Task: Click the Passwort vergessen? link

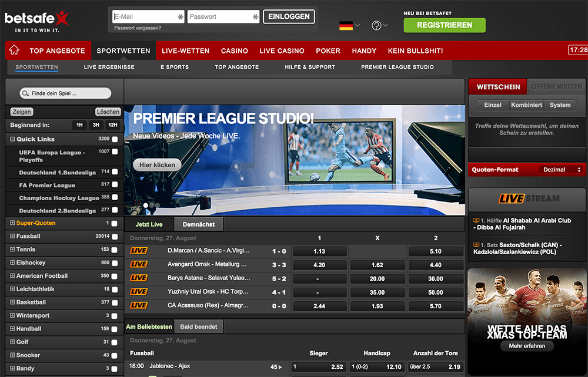Action: [x=138, y=28]
